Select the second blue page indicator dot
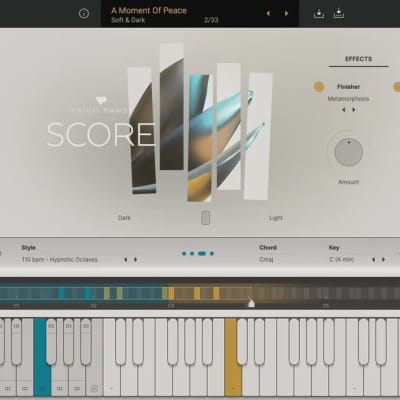Screen dimensions: 400x400 [x=192, y=254]
